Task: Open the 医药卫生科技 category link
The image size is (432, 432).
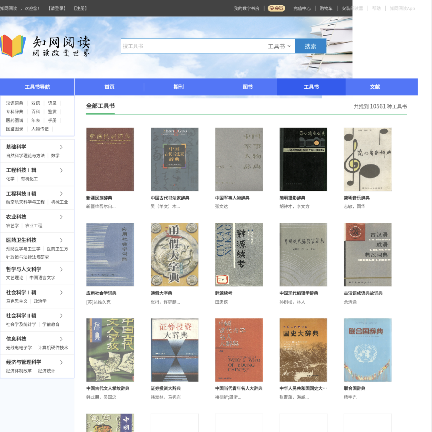Action: pyautogui.click(x=21, y=240)
